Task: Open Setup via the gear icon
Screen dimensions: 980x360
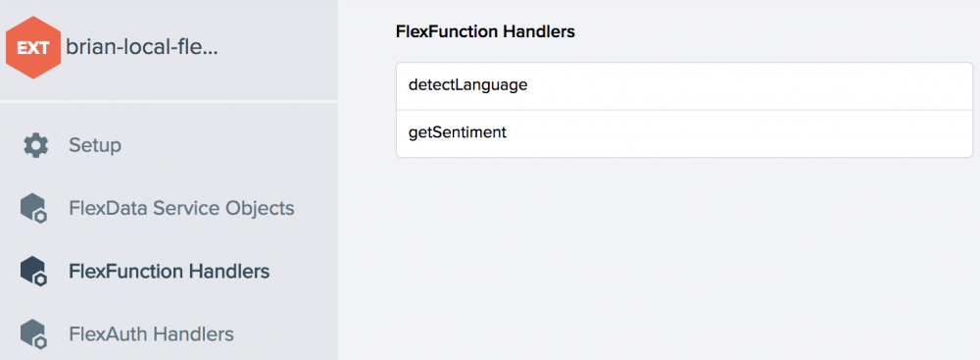Action: click(x=35, y=145)
